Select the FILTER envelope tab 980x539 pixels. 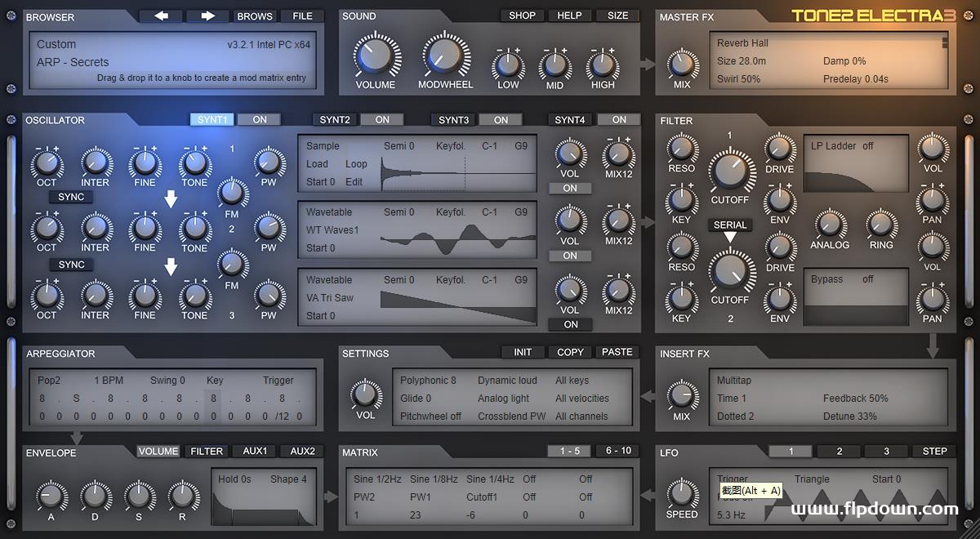(x=207, y=451)
